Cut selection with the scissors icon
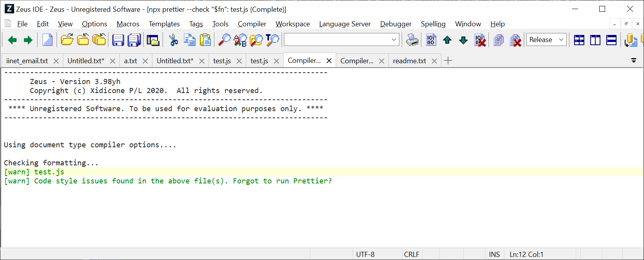644x260 pixels. (173, 40)
